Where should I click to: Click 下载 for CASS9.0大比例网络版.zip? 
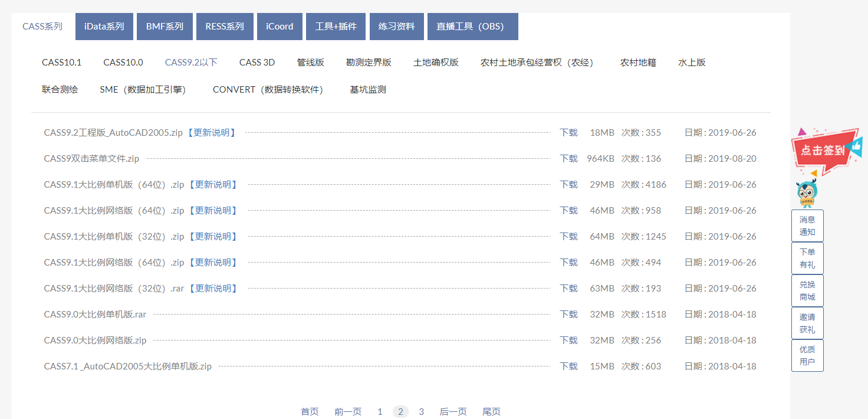tap(568, 341)
